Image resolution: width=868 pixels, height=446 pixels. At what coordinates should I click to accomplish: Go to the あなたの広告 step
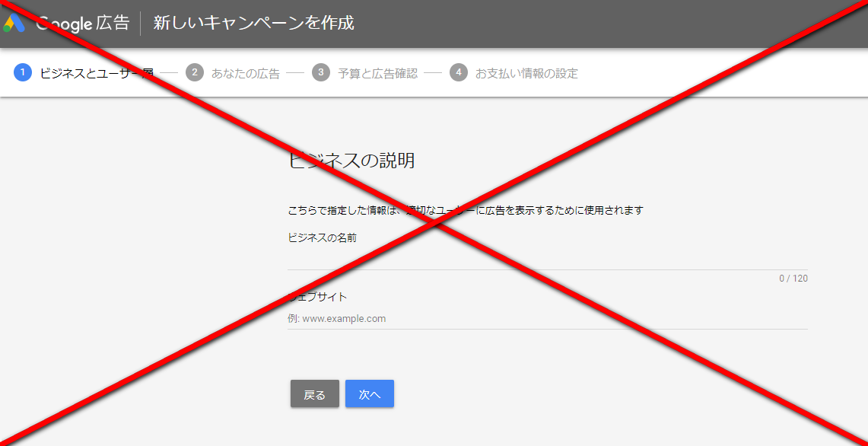245,74
